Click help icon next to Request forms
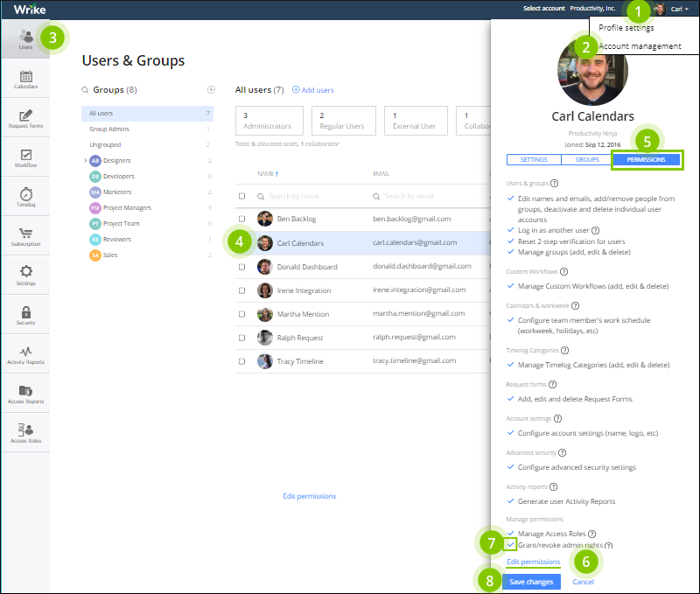The height and width of the screenshot is (594, 700). click(552, 384)
